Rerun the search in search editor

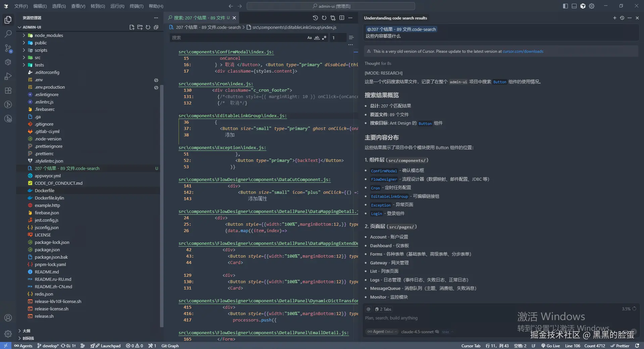(324, 18)
